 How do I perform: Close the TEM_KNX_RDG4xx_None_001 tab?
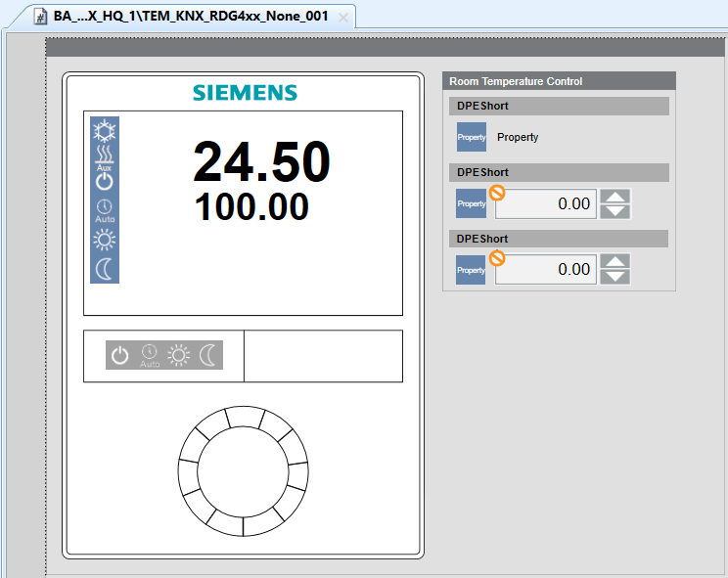point(343,18)
